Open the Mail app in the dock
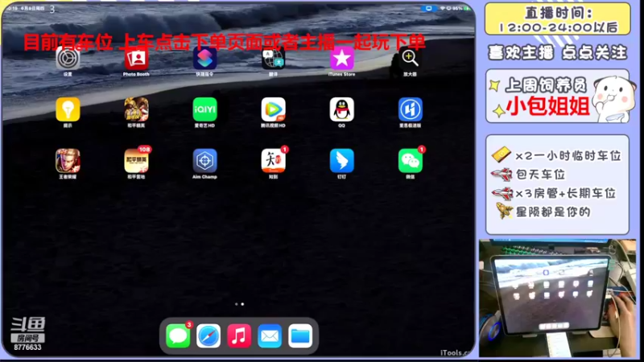The image size is (644, 362). tap(270, 335)
